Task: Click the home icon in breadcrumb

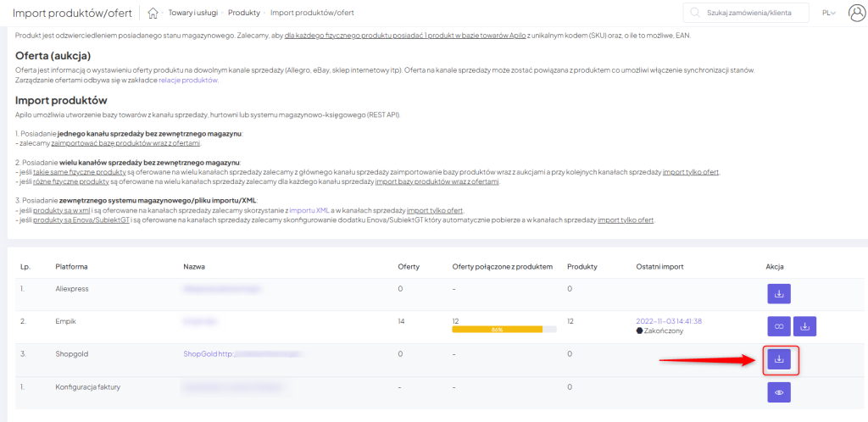Action: (153, 13)
